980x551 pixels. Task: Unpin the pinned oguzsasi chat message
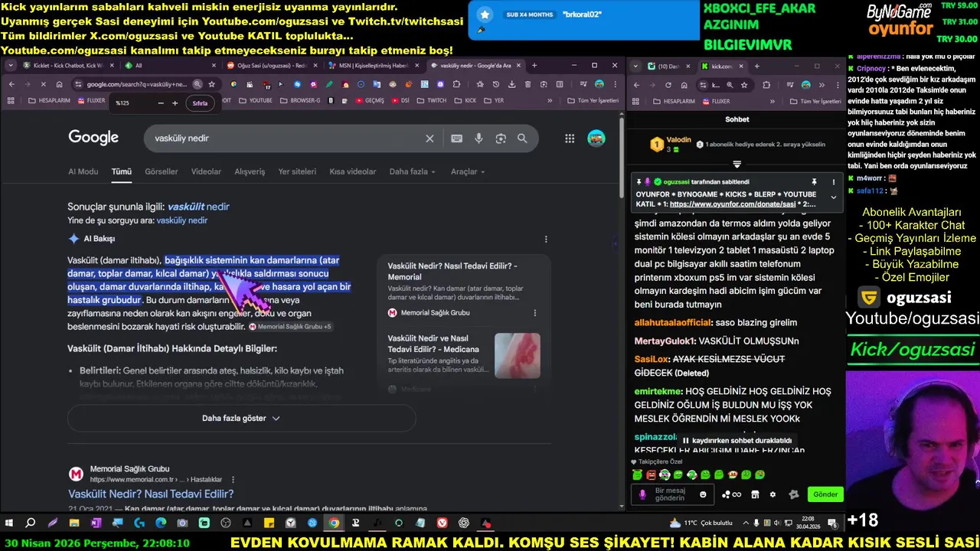(814, 182)
